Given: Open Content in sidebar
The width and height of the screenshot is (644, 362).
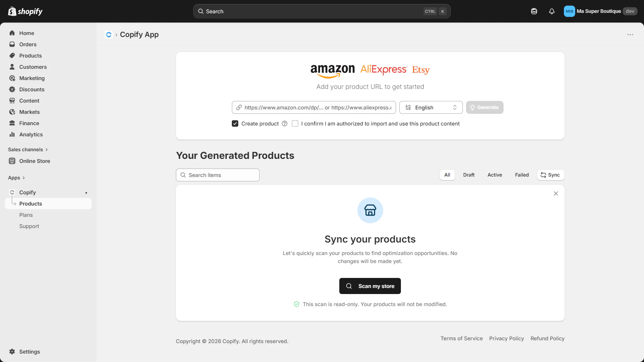Looking at the screenshot, I should pos(48,101).
